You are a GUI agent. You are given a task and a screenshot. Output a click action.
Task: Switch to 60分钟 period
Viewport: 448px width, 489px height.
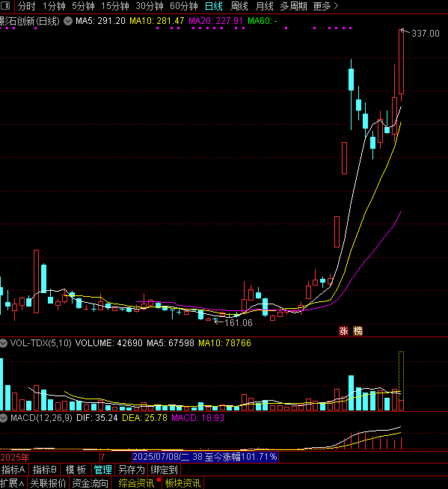pos(184,6)
